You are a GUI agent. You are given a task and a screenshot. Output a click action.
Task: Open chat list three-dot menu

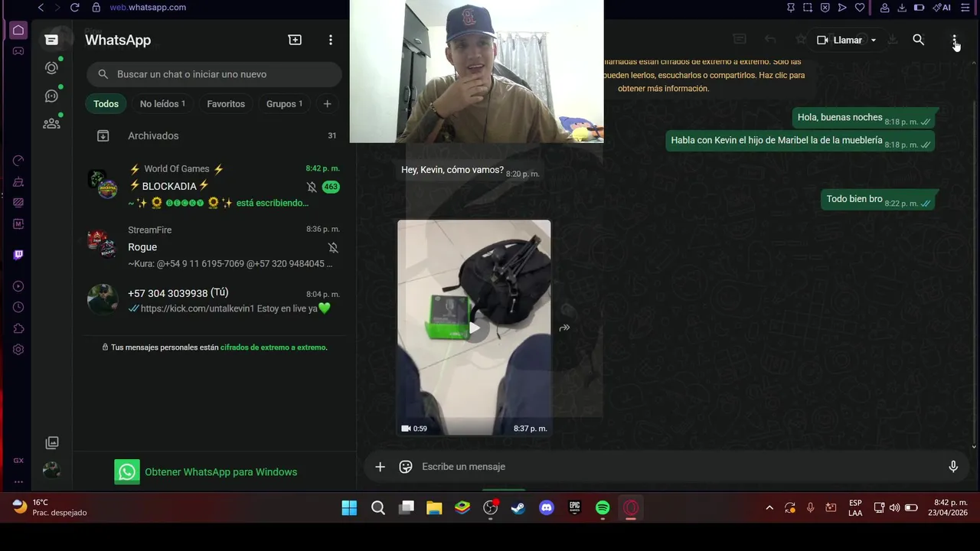click(x=331, y=40)
